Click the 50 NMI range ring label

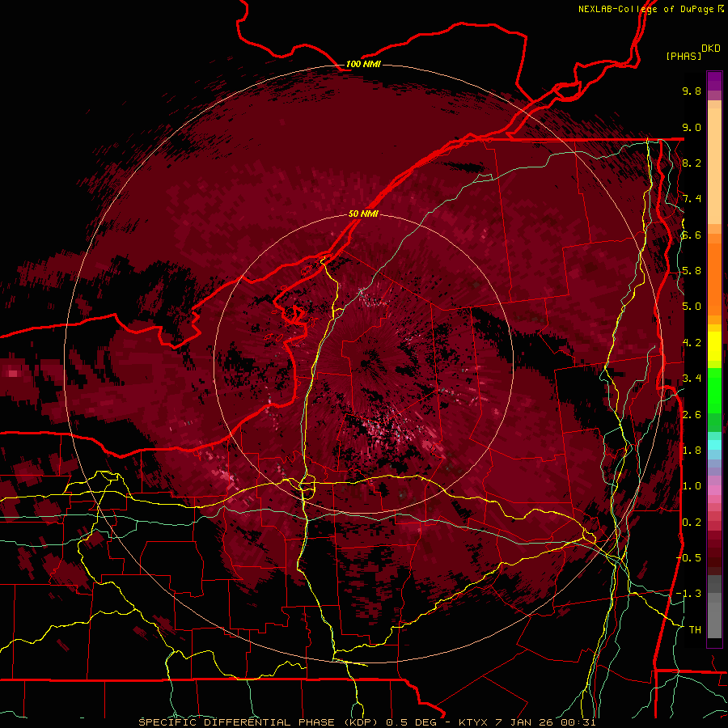pos(363,214)
